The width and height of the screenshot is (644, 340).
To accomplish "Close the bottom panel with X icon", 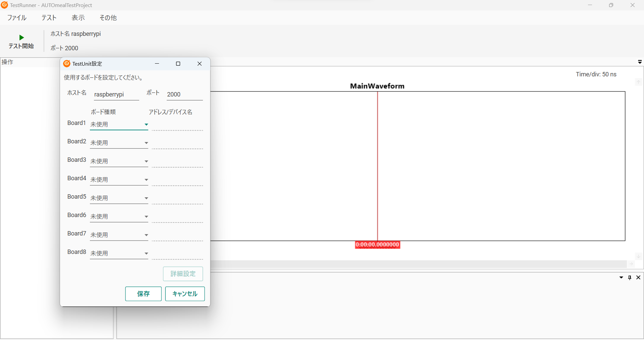I will pos(638,278).
